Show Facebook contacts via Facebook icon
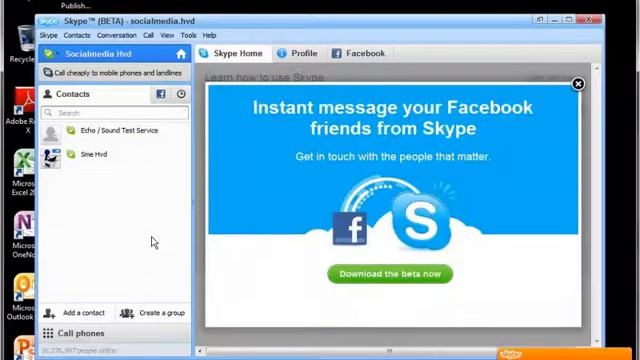Image resolution: width=640 pixels, height=360 pixels. tap(161, 94)
